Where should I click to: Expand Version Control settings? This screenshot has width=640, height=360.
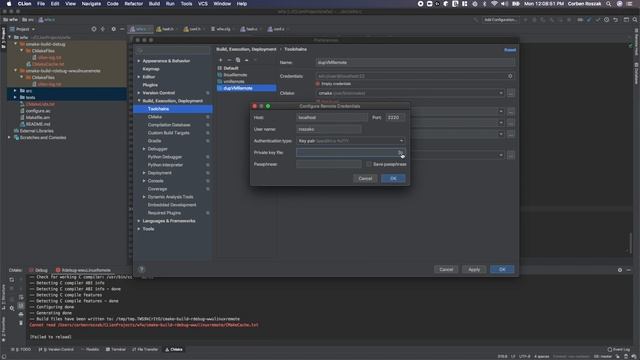139,93
